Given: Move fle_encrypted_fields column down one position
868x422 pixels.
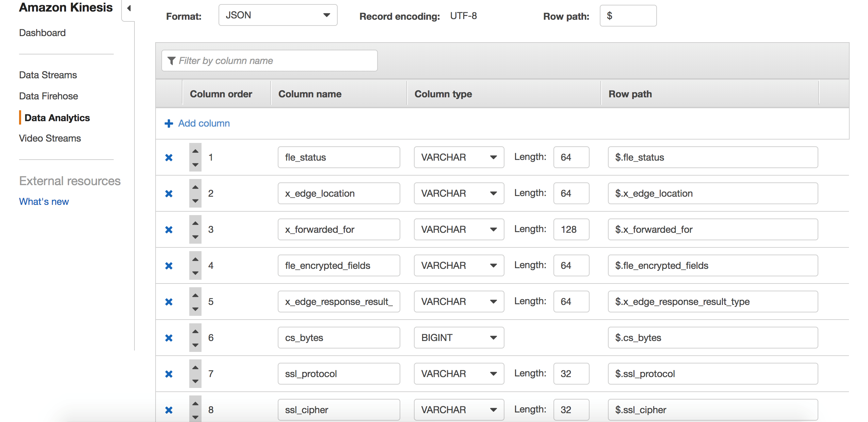Looking at the screenshot, I should click(x=195, y=273).
